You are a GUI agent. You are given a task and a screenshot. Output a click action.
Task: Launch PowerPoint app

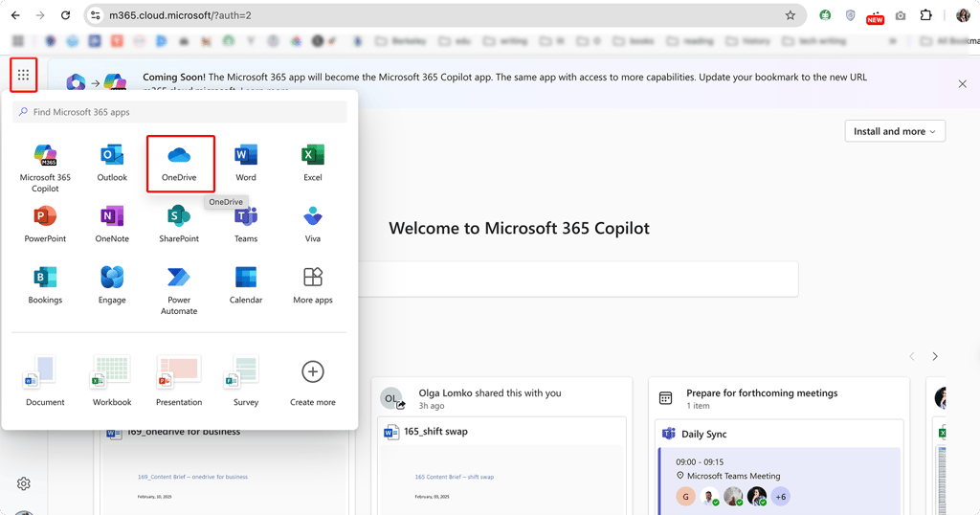point(45,224)
